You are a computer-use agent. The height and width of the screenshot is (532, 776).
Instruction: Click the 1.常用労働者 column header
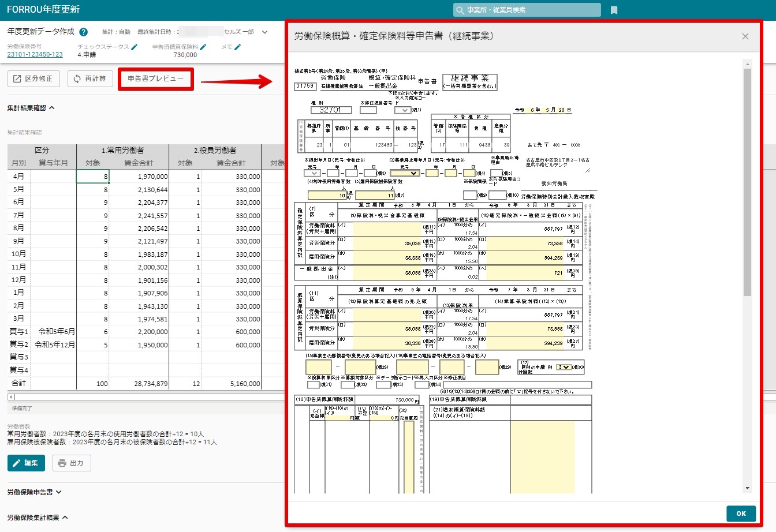(122, 150)
